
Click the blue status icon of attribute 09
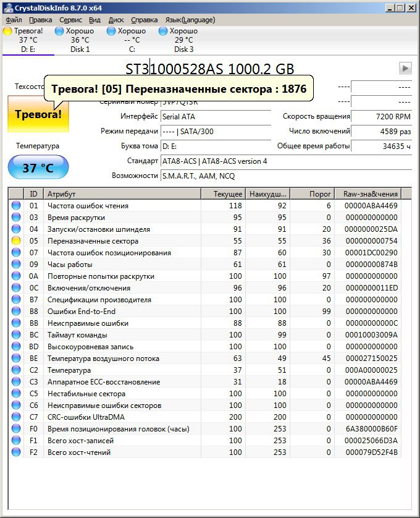[16, 265]
